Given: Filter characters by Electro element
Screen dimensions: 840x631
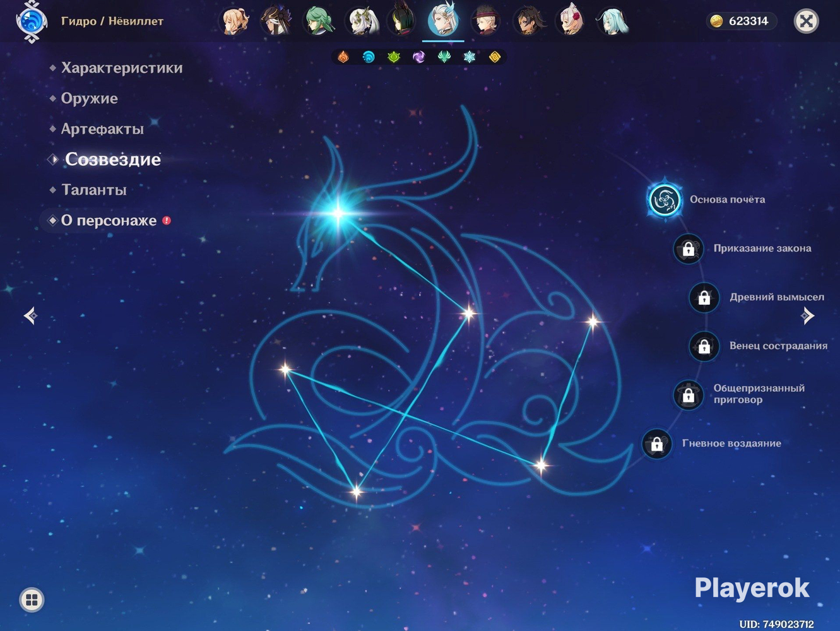Looking at the screenshot, I should click(x=419, y=57).
